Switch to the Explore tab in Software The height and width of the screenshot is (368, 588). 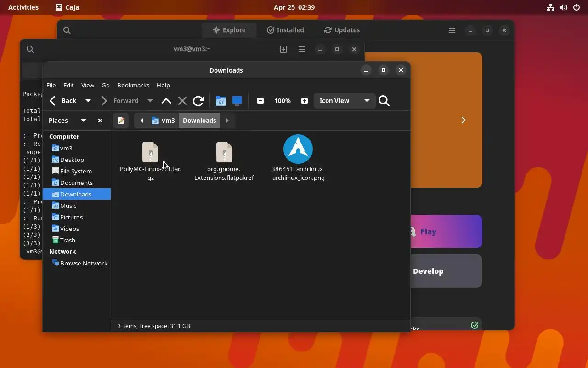(229, 30)
